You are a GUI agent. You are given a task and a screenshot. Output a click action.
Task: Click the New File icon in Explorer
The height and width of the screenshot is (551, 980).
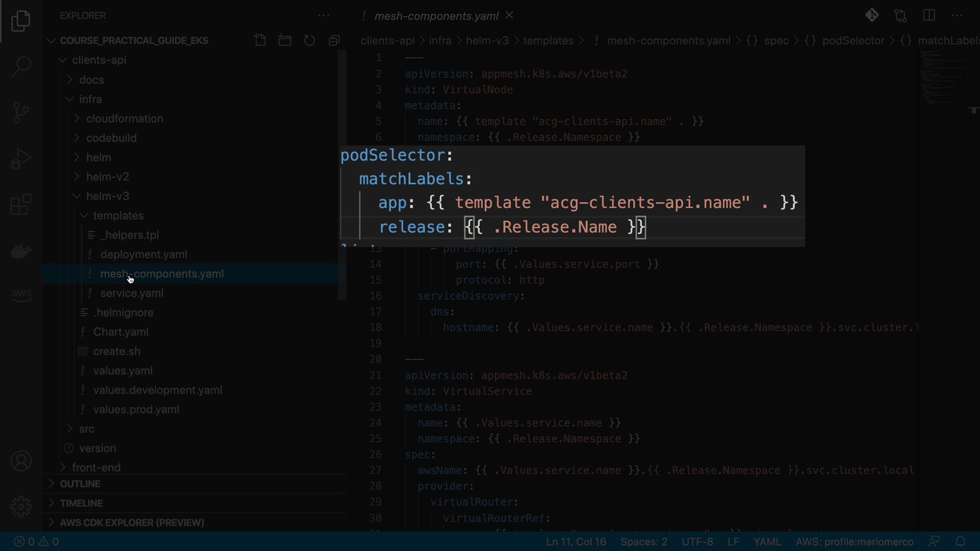260,40
